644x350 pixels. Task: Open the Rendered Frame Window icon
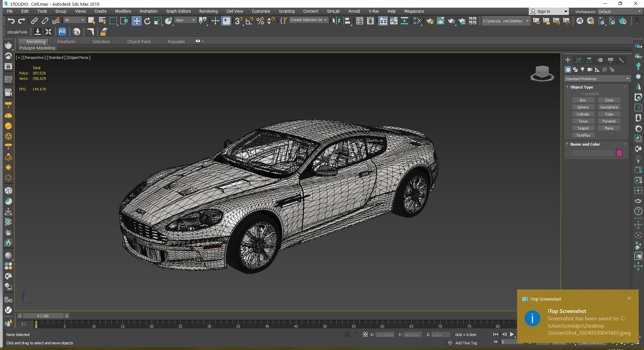[441, 21]
